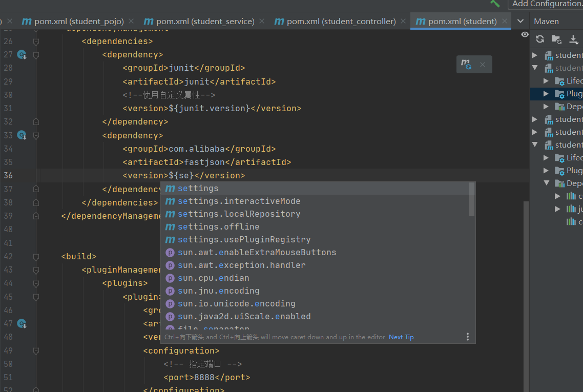Click the com.alibaba groupId on line 34
The height and width of the screenshot is (392, 583).
[x=197, y=149]
